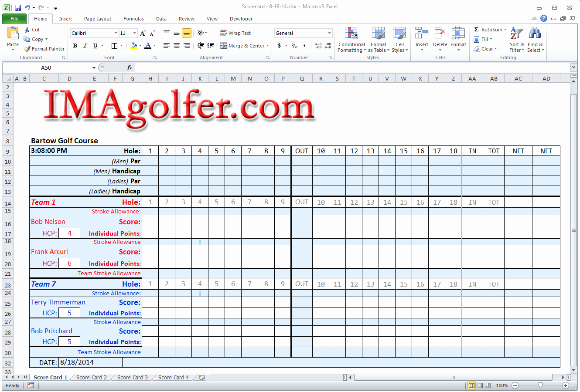The width and height of the screenshot is (580, 392).
Task: Click the Insert Function fx icon
Action: pos(130,68)
